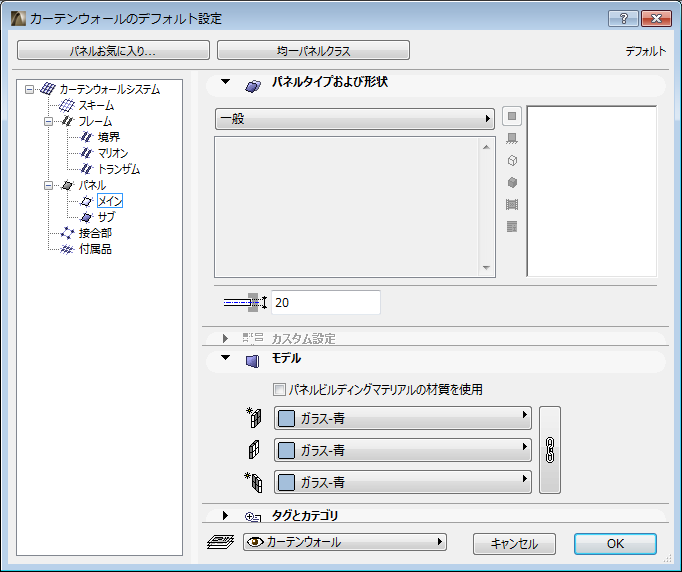Select the floor plan view preview icon
This screenshot has height=572, width=682.
pos(512,139)
